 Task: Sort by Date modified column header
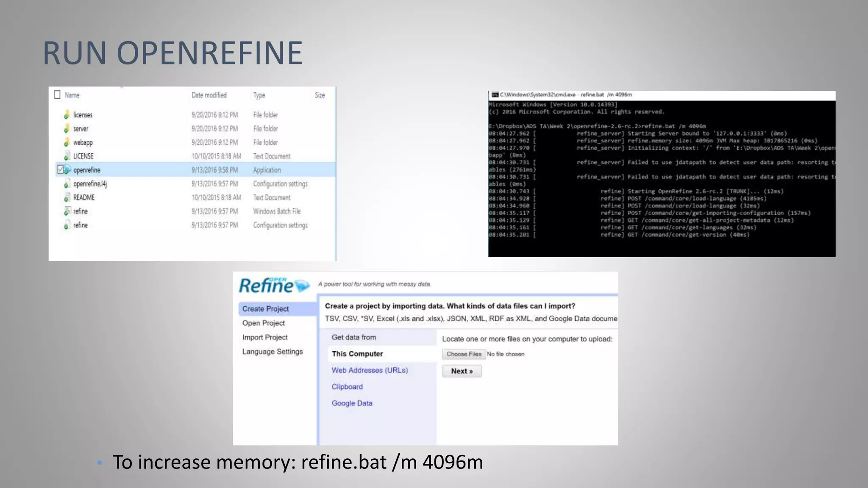pos(209,95)
